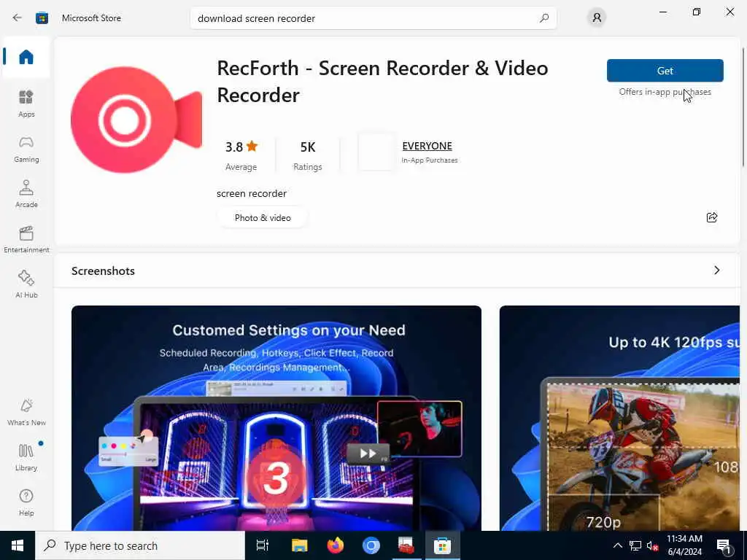Click the 'Offers in-app purchases' text

click(665, 92)
